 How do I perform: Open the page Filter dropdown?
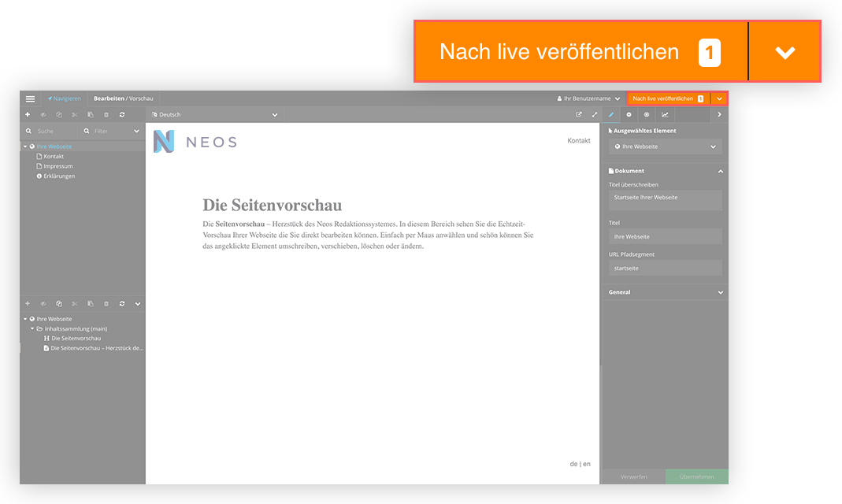[111, 131]
